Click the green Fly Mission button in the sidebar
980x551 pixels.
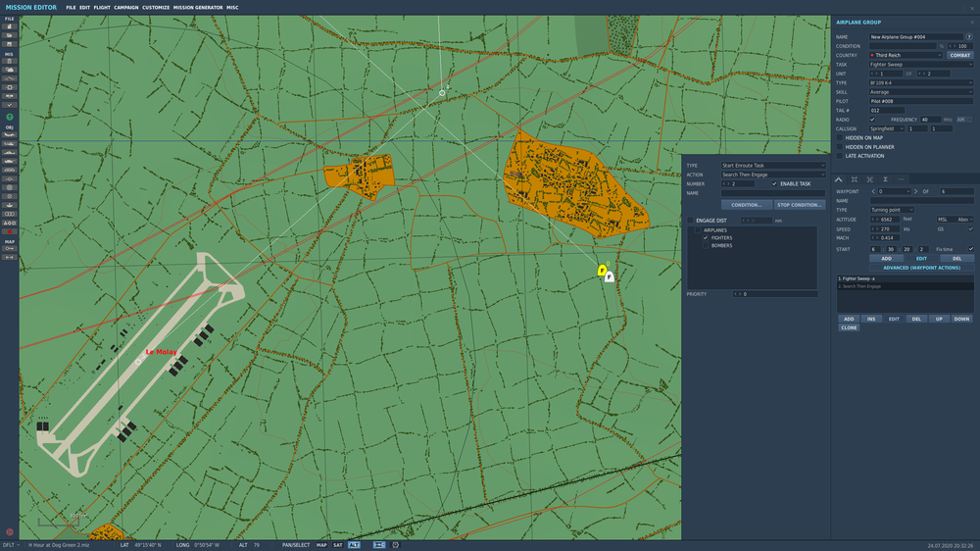pos(9,117)
